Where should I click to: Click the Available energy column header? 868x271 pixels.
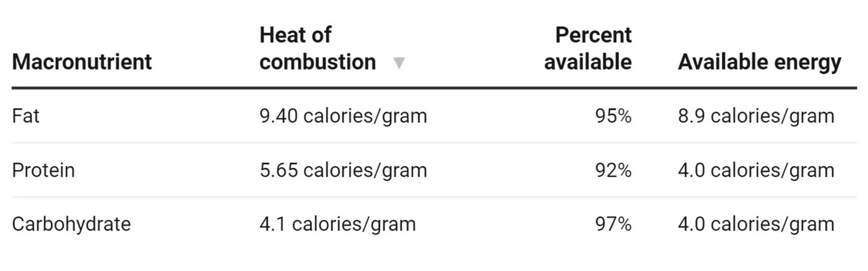pos(759,62)
